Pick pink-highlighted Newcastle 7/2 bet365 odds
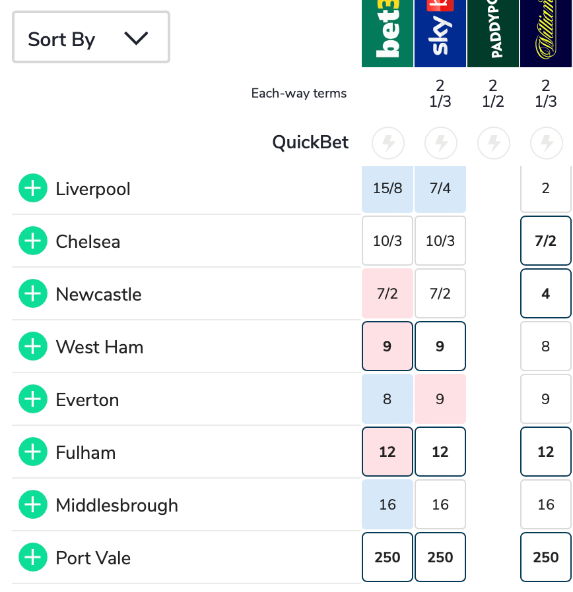The width and height of the screenshot is (573, 592). pyautogui.click(x=387, y=294)
